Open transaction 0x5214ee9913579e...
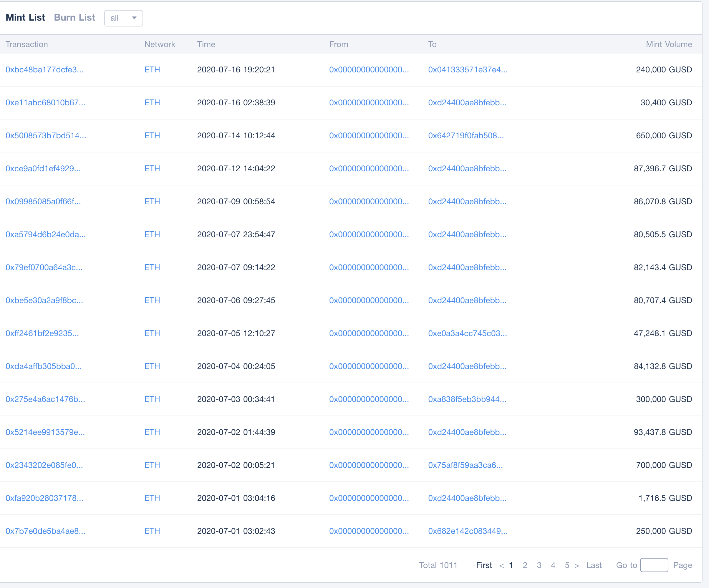The width and height of the screenshot is (709, 588). 45,432
